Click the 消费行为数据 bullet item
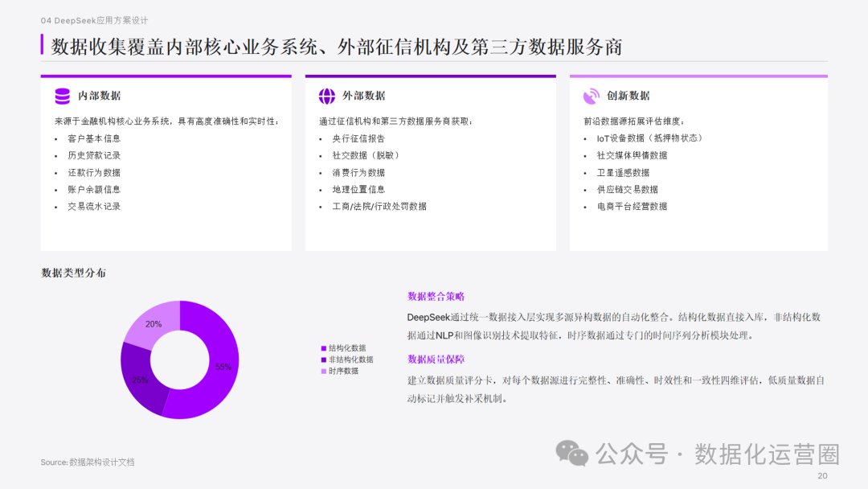The width and height of the screenshot is (868, 489). click(358, 173)
